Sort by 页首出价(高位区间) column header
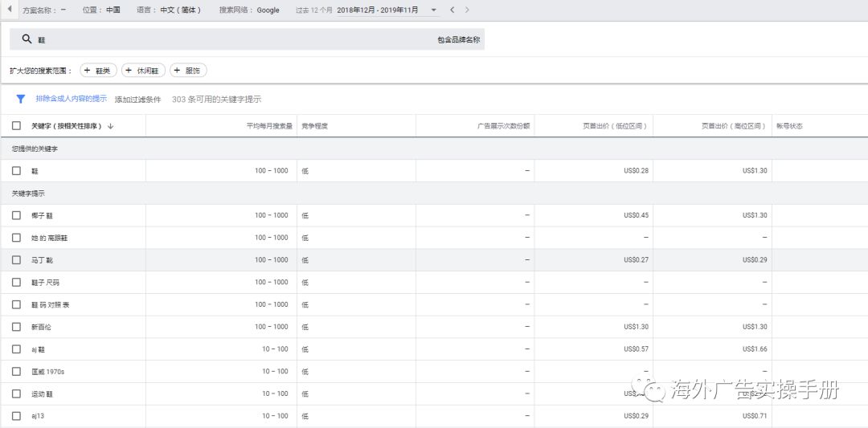Image resolution: width=868 pixels, height=428 pixels. 735,126
